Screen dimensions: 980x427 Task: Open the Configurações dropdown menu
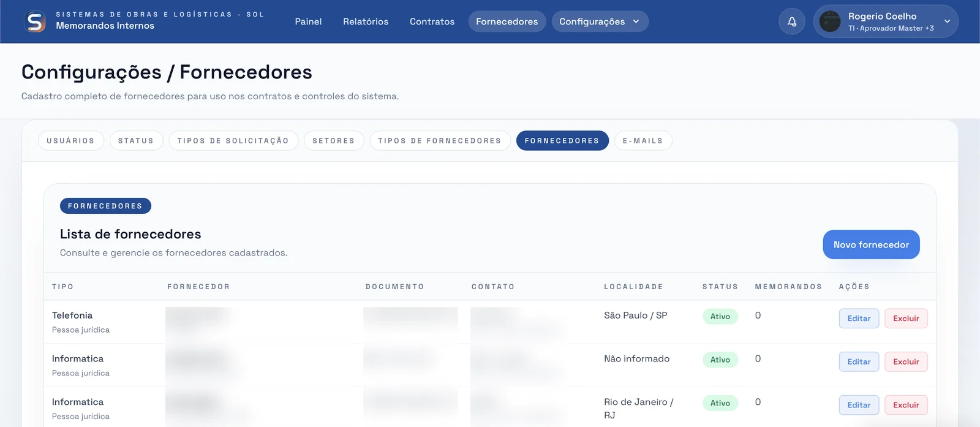point(600,21)
